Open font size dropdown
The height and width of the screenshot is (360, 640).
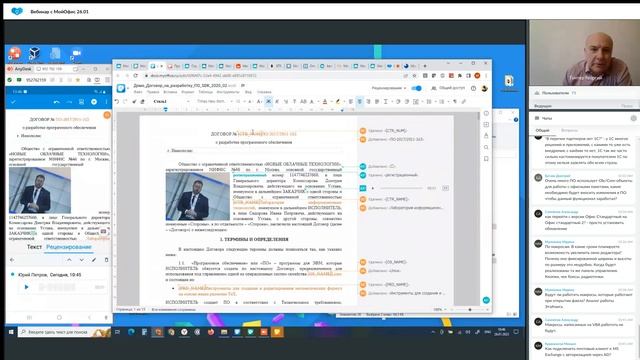point(240,101)
